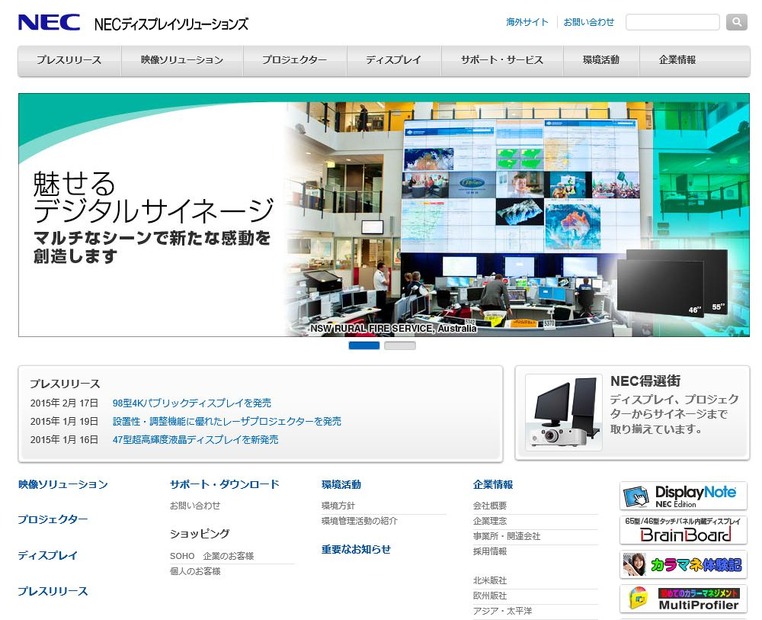Open the SOHO 企業のお客様 shopping link

coord(212,556)
